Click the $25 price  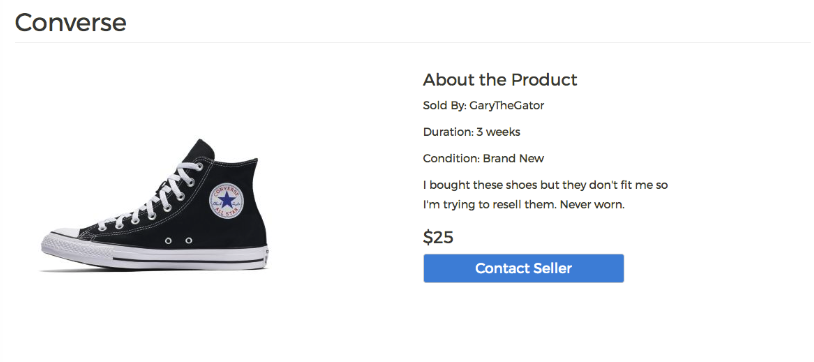438,237
